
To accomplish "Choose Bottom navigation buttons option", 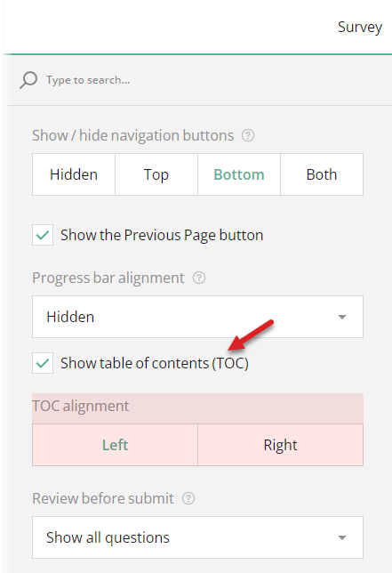I will tap(239, 174).
